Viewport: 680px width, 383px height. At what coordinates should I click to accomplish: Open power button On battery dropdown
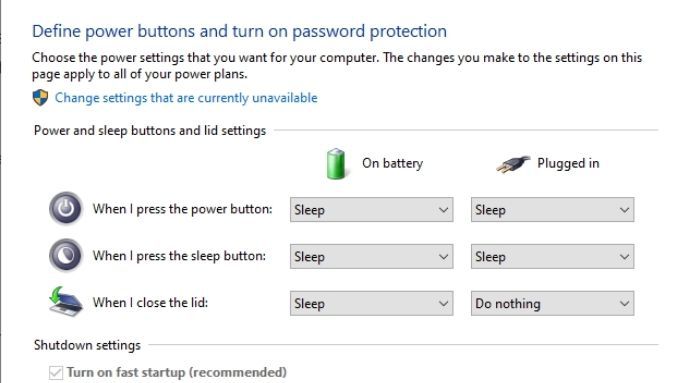point(372,210)
